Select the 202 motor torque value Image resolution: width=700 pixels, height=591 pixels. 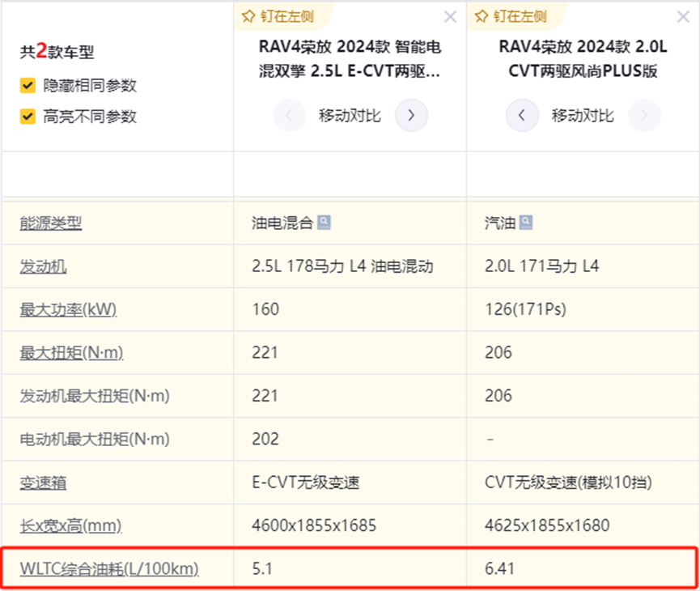(265, 439)
